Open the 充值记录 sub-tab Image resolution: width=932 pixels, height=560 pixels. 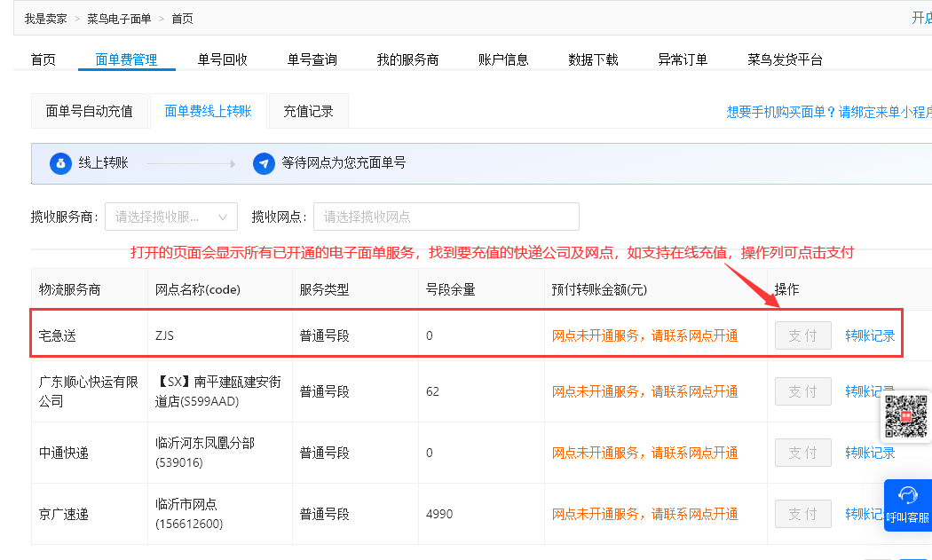[x=309, y=111]
